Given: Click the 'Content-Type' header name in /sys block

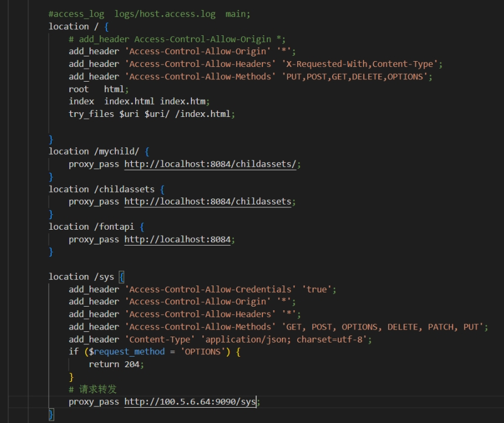Looking at the screenshot, I should (160, 340).
